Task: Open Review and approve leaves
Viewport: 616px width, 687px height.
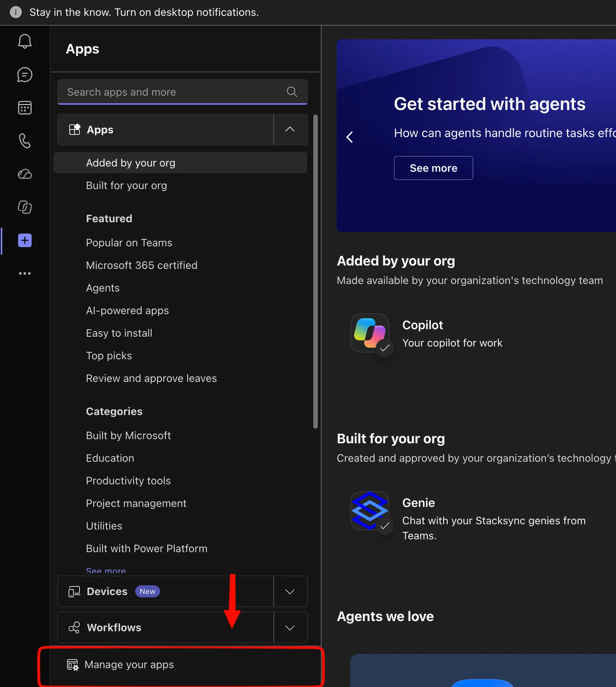Action: click(x=151, y=379)
